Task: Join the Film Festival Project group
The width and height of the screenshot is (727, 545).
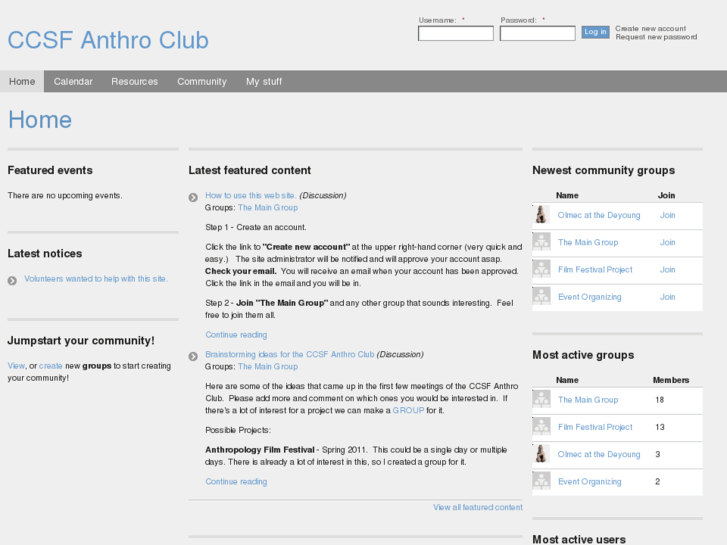Action: tap(667, 270)
